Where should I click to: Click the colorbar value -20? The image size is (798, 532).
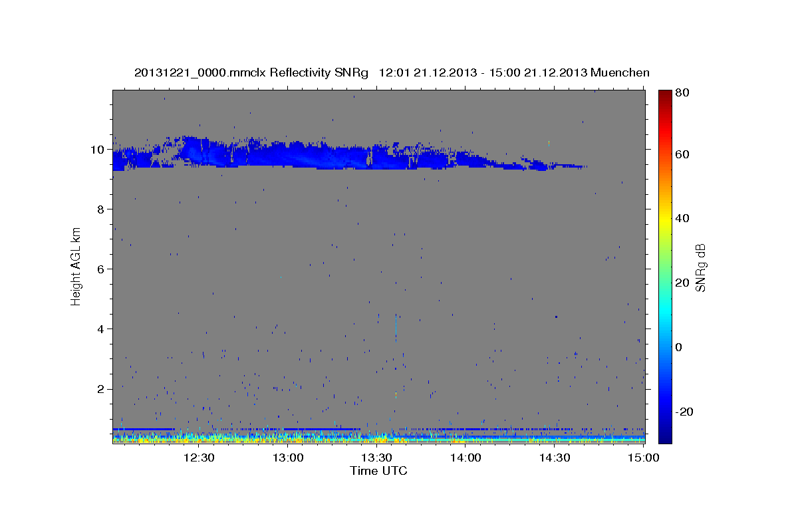click(683, 412)
